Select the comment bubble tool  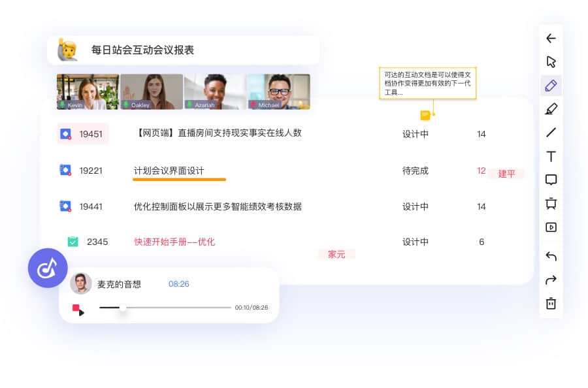pyautogui.click(x=551, y=180)
